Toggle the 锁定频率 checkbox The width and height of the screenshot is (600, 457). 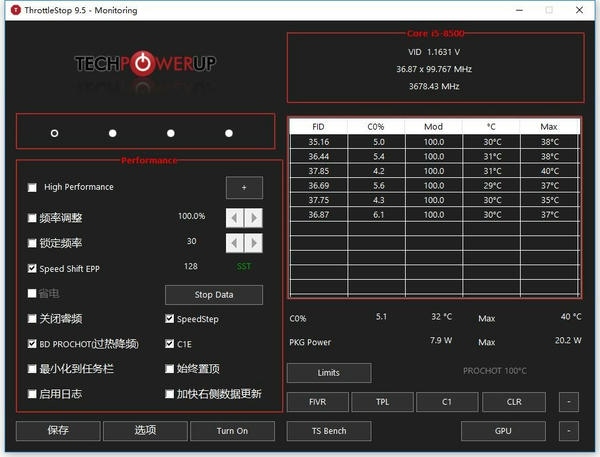click(x=32, y=243)
